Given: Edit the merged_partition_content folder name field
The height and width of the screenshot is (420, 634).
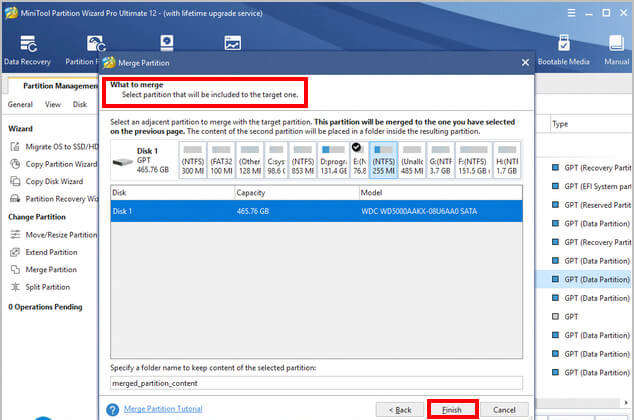Looking at the screenshot, I should [316, 383].
